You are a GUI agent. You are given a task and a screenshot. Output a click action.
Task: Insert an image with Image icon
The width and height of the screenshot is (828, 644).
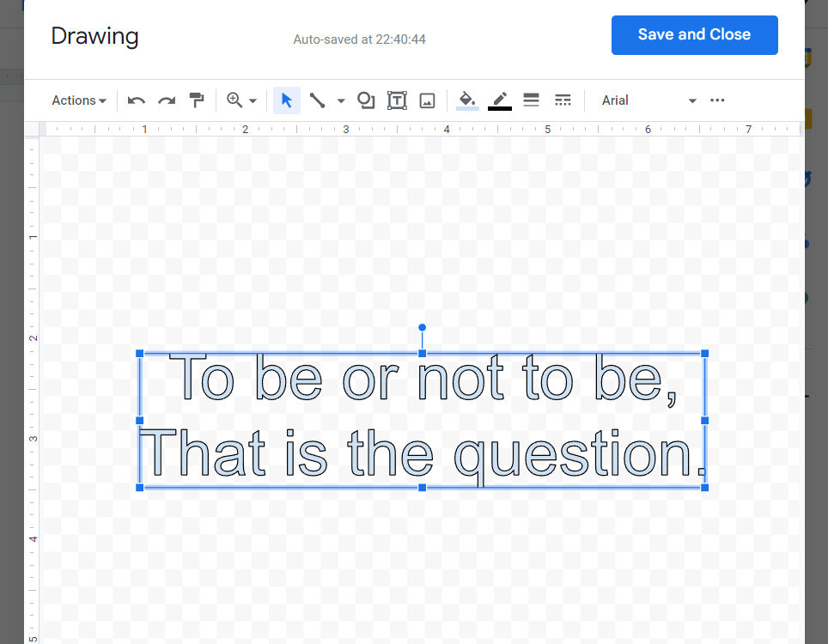click(427, 100)
